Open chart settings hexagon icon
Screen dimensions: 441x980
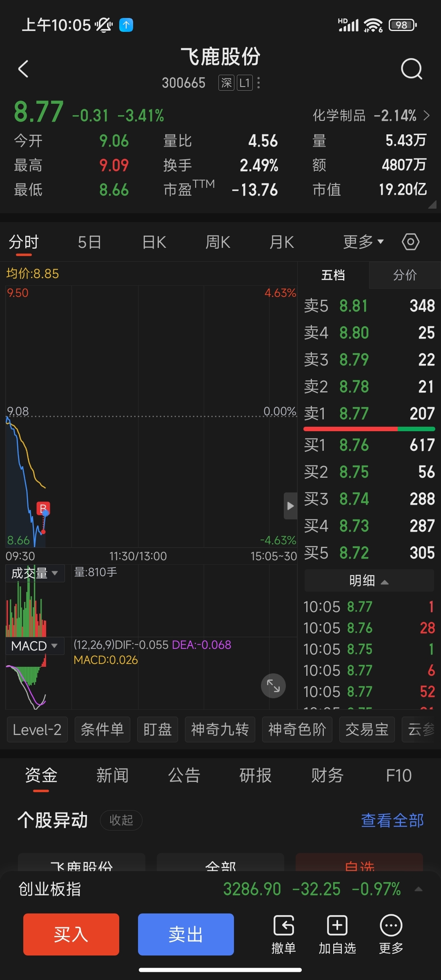410,242
